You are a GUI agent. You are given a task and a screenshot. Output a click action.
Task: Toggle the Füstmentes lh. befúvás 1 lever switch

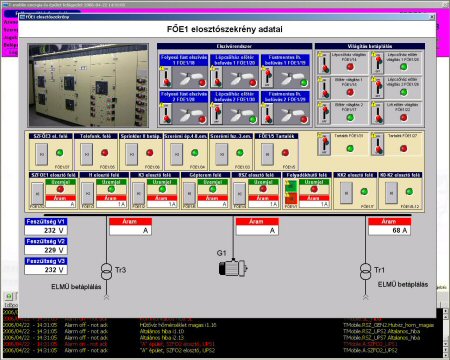click(267, 77)
